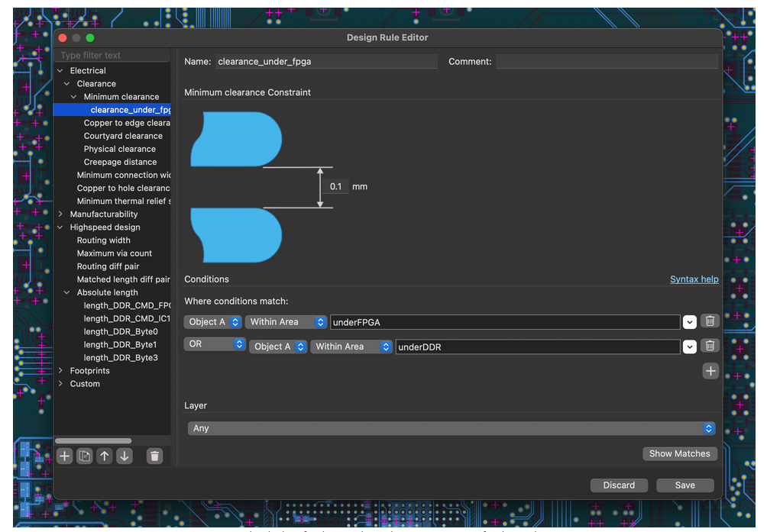Click the clearance value field showing 0.1

(336, 187)
